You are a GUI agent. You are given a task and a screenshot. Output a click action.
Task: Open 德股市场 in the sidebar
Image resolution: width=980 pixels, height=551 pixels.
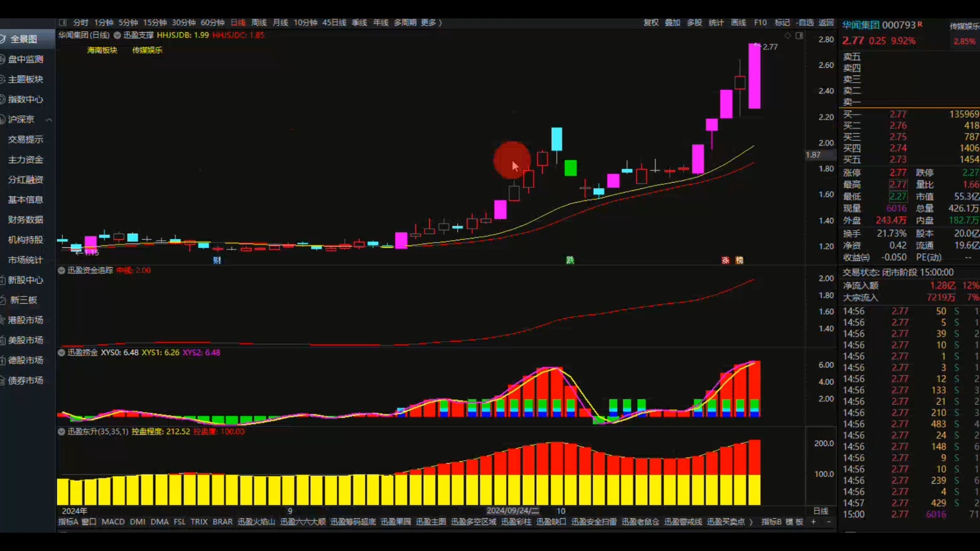(x=26, y=360)
